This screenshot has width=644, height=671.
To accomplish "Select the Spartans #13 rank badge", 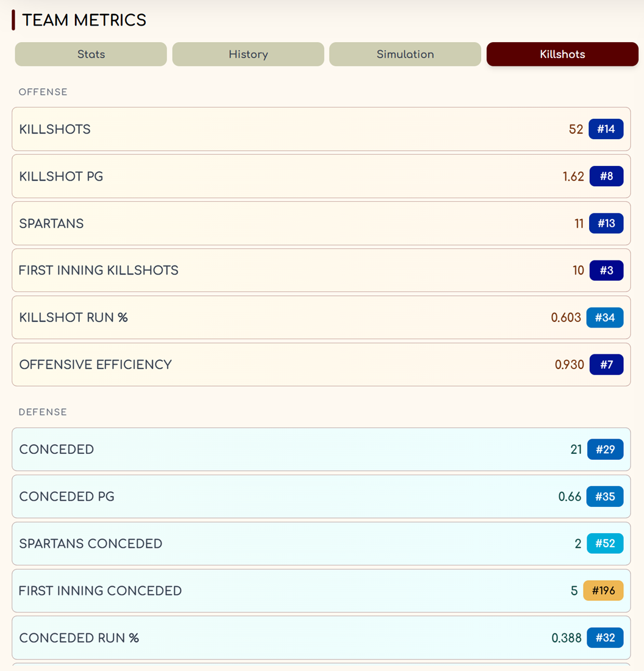I will click(x=606, y=223).
